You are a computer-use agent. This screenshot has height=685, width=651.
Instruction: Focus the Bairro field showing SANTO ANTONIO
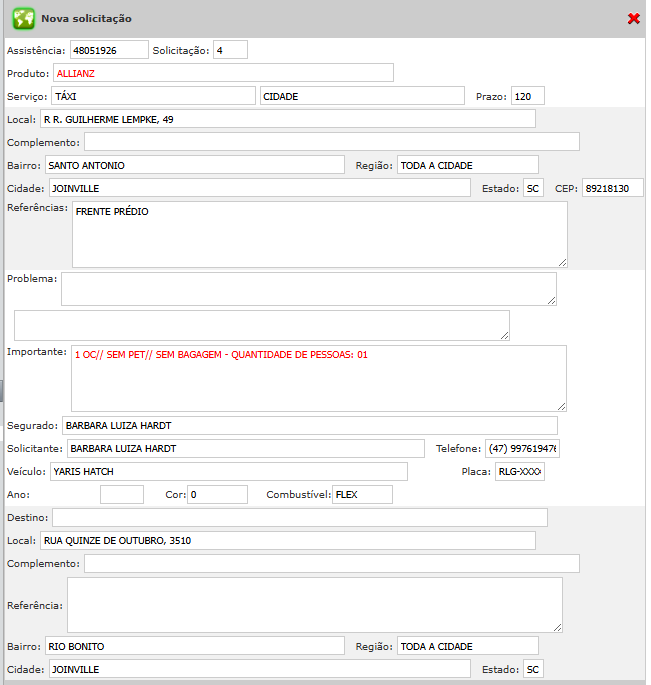pyautogui.click(x=194, y=165)
